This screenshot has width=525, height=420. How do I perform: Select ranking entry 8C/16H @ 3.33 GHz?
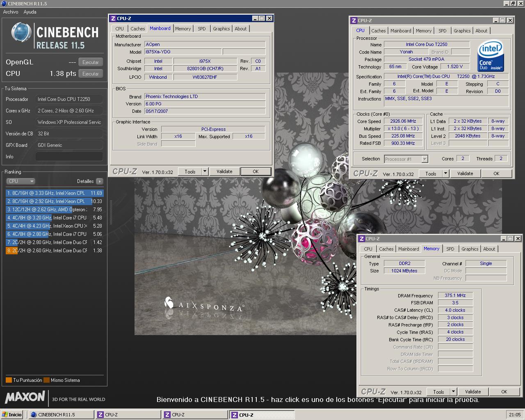(x=55, y=193)
